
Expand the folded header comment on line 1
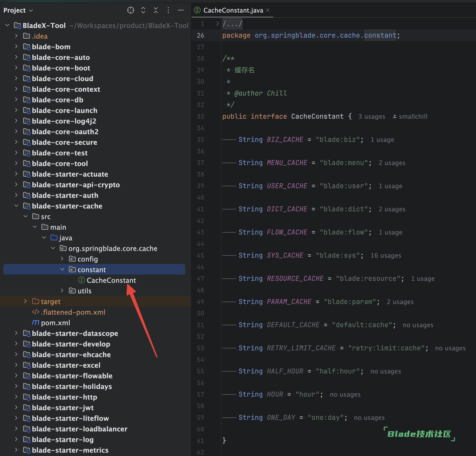(217, 24)
